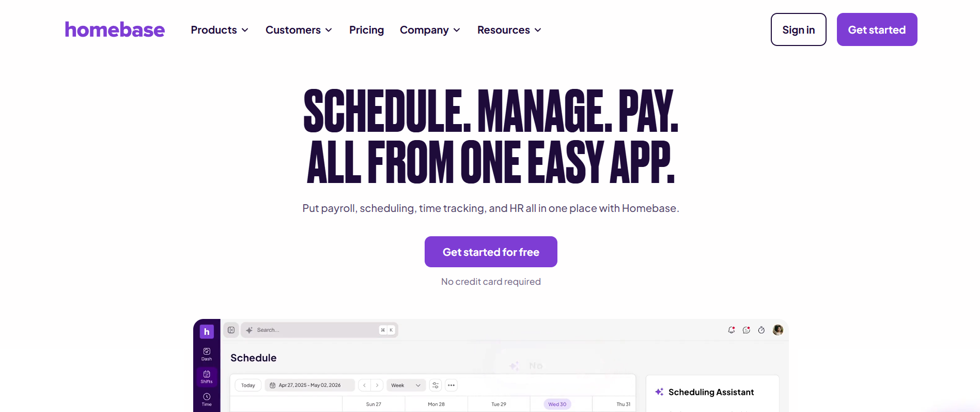Viewport: 980px width, 412px height.
Task: Open the messages chat icon
Action: tap(746, 330)
